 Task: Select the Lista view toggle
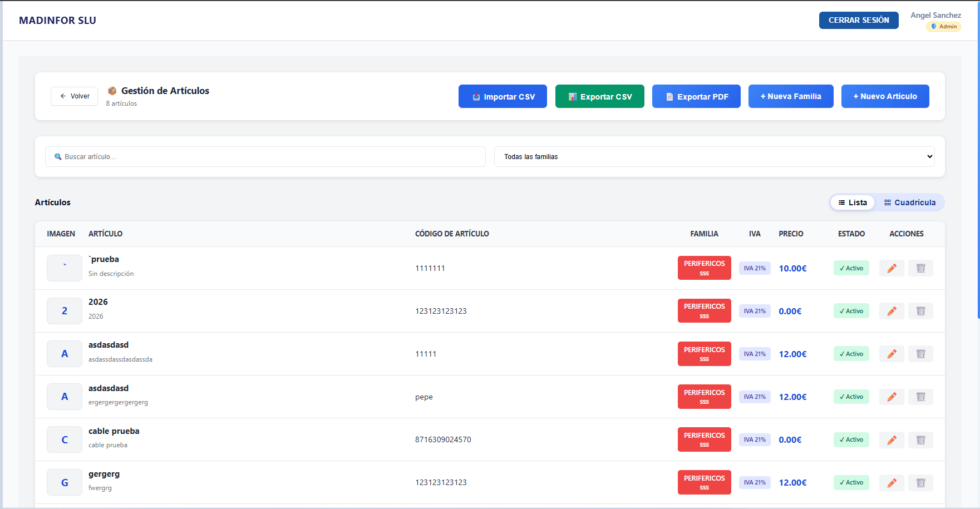(x=853, y=202)
